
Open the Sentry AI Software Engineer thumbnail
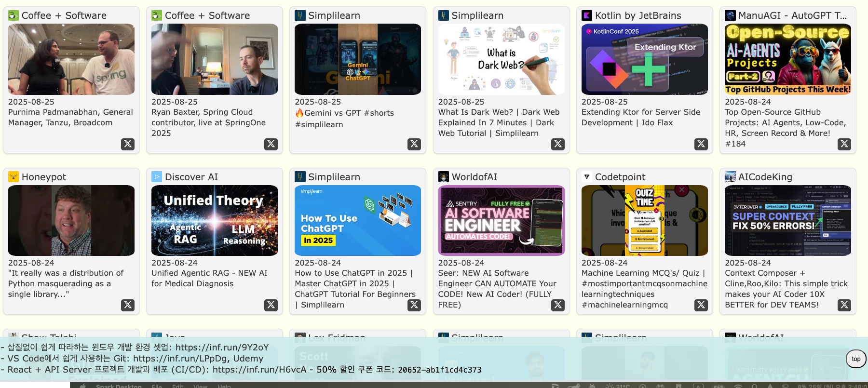click(x=502, y=220)
